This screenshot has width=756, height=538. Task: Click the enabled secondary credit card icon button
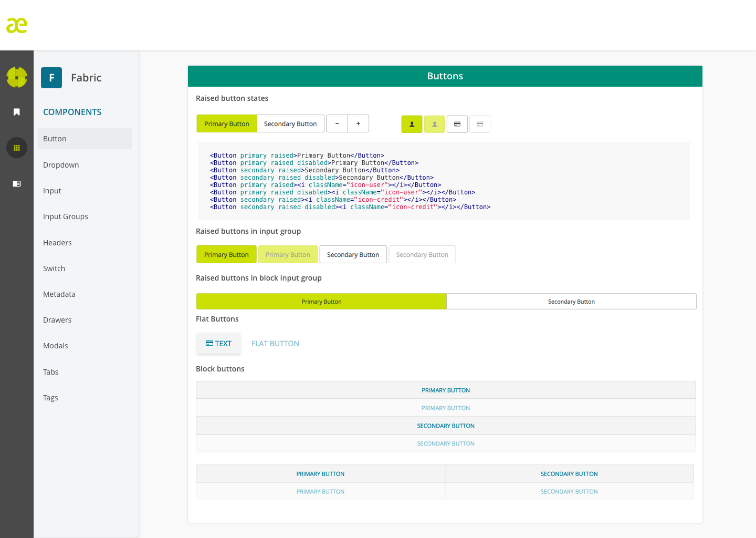(x=457, y=124)
